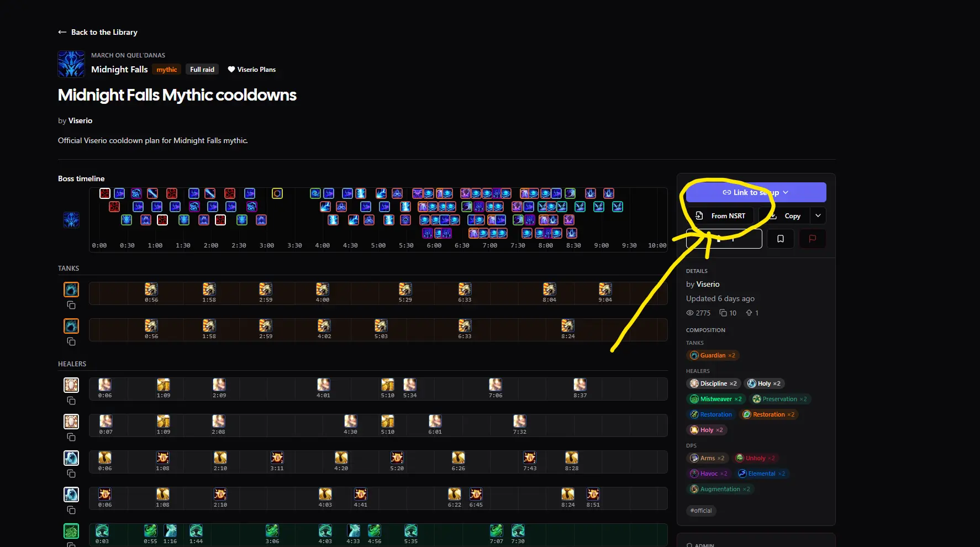980x547 pixels.
Task: Select the Discipline cooldown at 8:37
Action: [579, 385]
